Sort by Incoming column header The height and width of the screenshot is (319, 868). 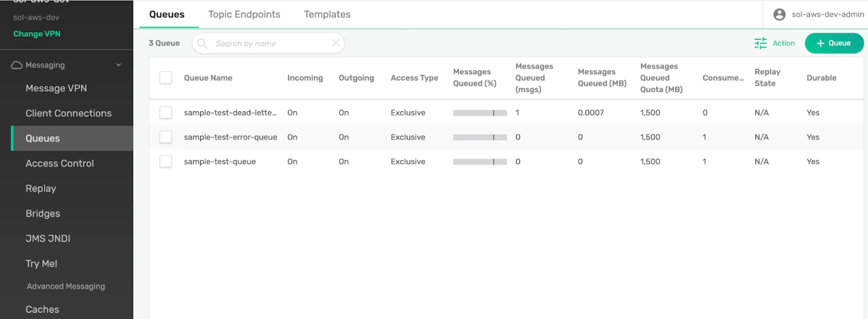pyautogui.click(x=305, y=78)
